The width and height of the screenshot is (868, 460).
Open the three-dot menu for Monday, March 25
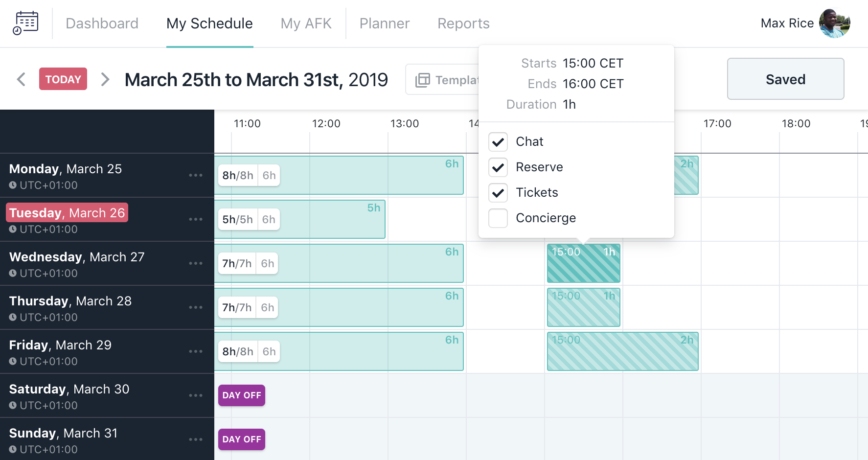[196, 175]
